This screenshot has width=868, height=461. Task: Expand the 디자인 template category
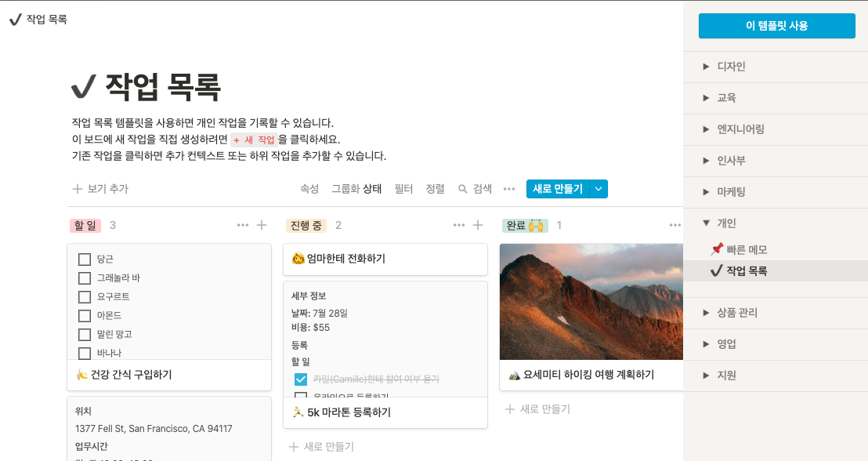706,67
